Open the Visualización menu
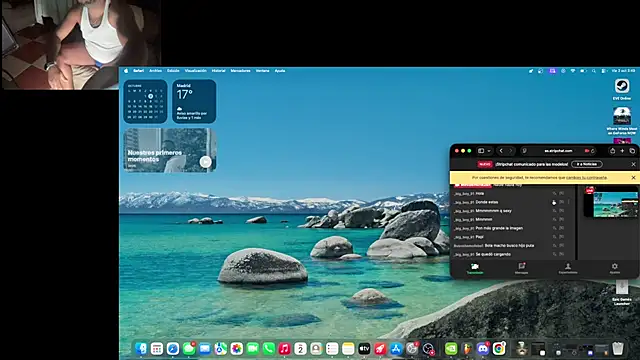This screenshot has height=360, width=640. click(196, 71)
